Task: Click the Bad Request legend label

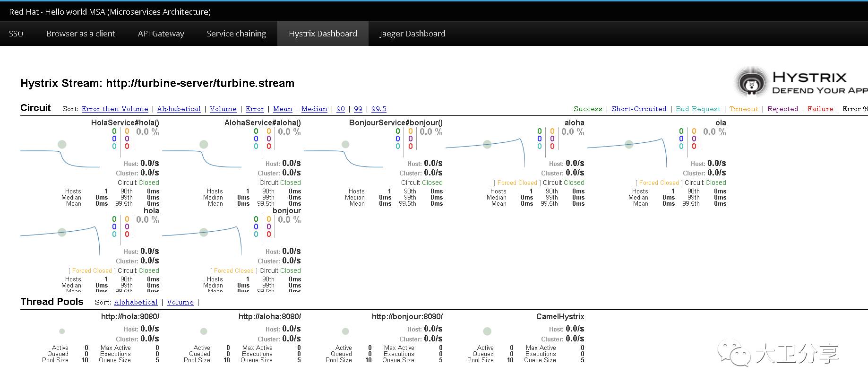Action: tap(698, 109)
